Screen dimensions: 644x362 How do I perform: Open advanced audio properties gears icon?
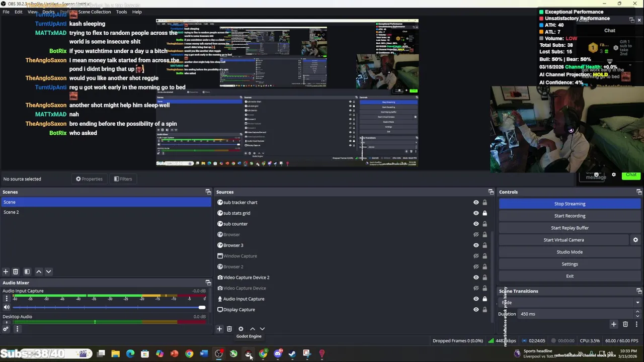tap(6, 329)
